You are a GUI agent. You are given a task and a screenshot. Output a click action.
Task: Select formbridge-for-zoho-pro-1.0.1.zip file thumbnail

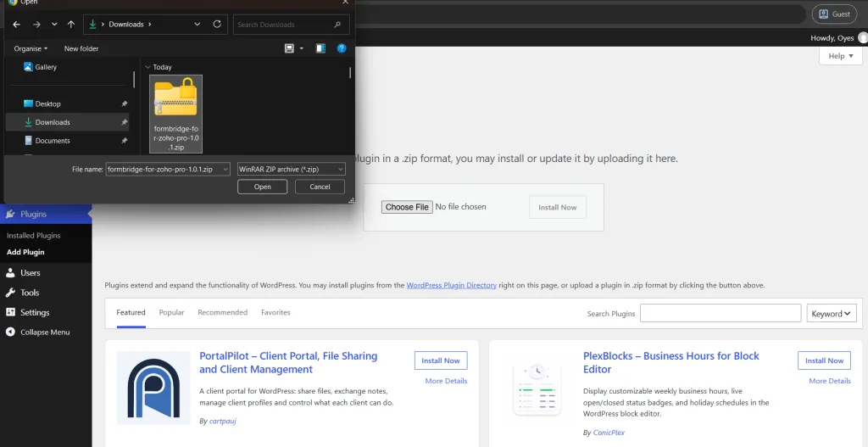pos(176,115)
